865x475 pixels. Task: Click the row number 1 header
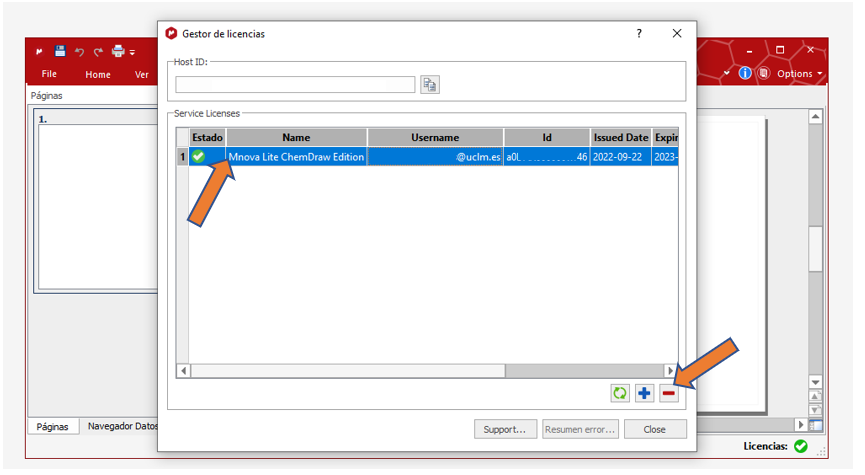tap(183, 157)
